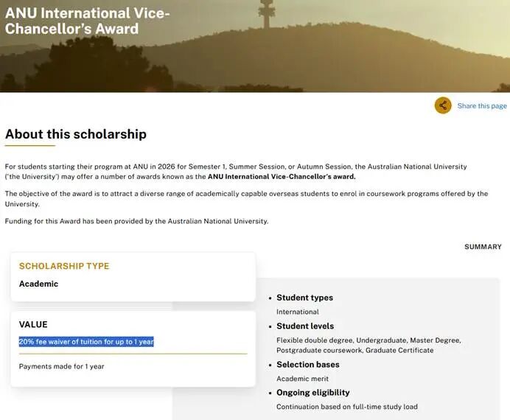Click the 'Academic' scholarship type value

point(38,284)
